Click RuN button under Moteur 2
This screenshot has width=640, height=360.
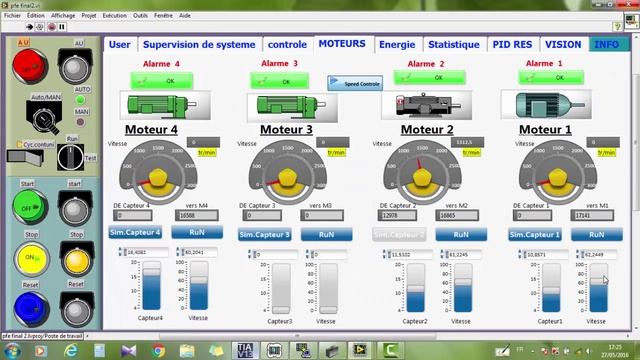[x=461, y=235]
